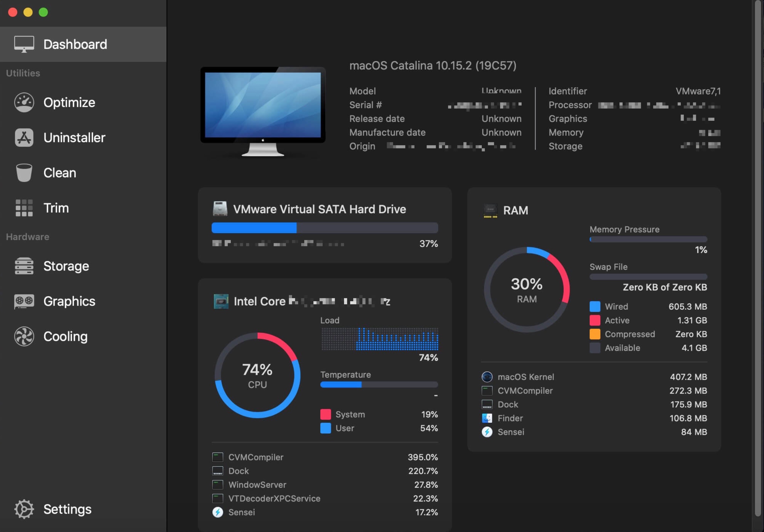This screenshot has width=764, height=532.
Task: Click the CVMCompiler icon in CPU list
Action: tap(218, 457)
